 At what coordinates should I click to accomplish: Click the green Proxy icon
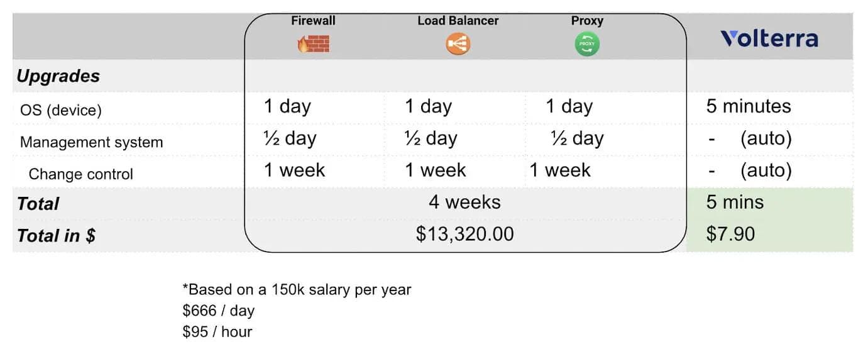(x=587, y=44)
